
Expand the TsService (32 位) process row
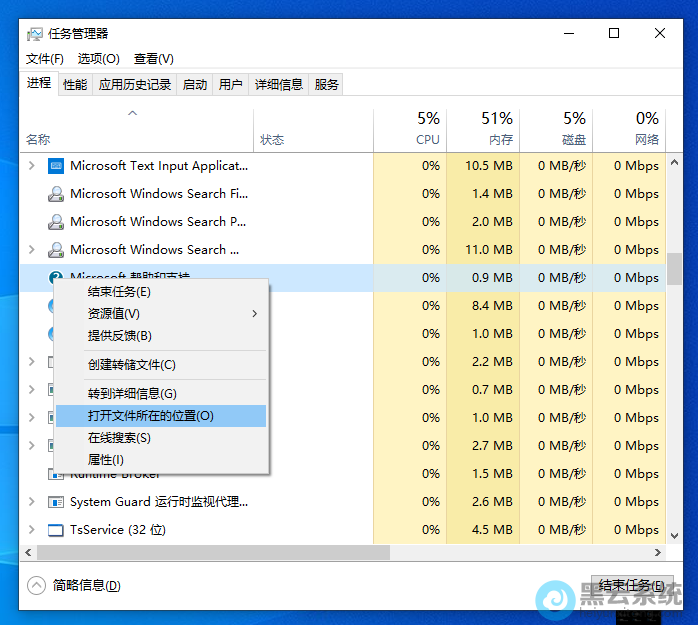pos(32,530)
